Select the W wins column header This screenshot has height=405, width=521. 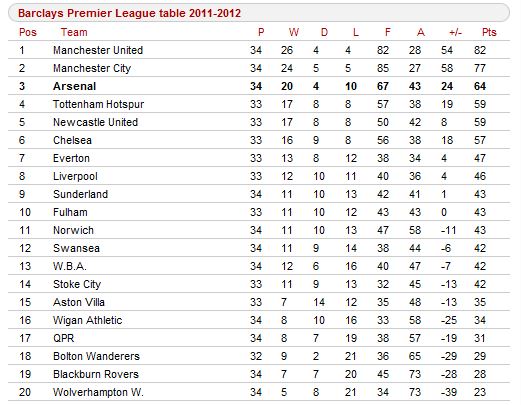(x=294, y=32)
